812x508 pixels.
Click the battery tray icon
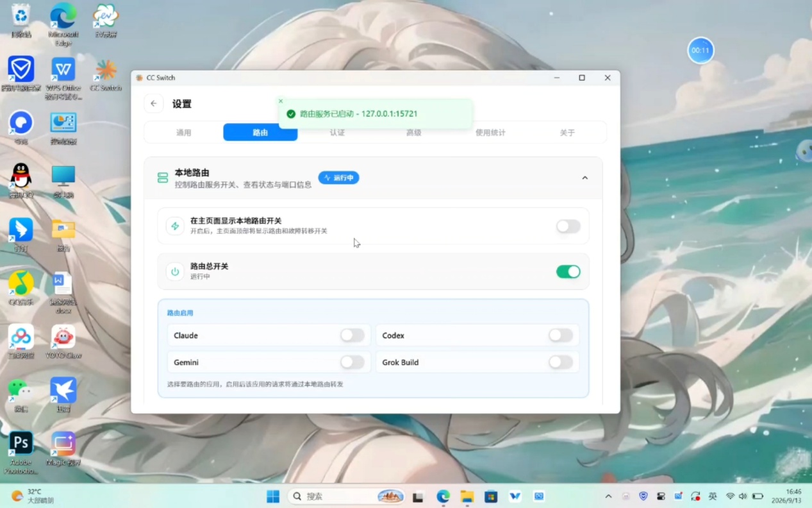pyautogui.click(x=758, y=496)
